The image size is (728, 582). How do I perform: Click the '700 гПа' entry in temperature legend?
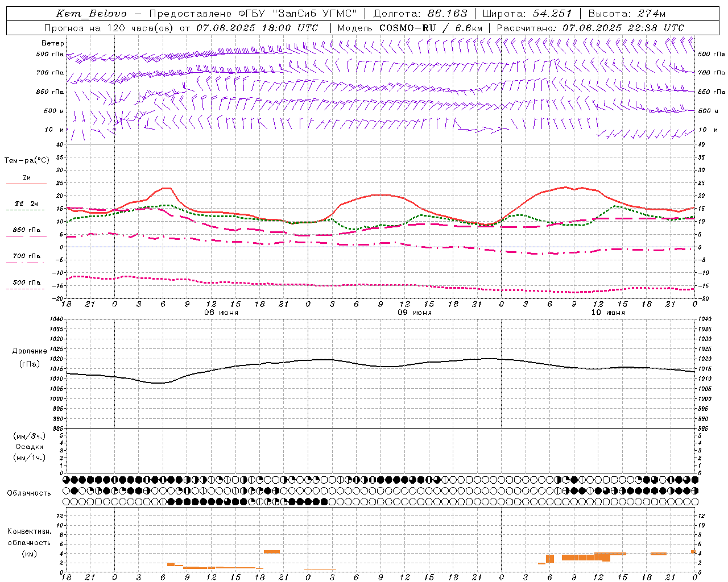point(27,256)
